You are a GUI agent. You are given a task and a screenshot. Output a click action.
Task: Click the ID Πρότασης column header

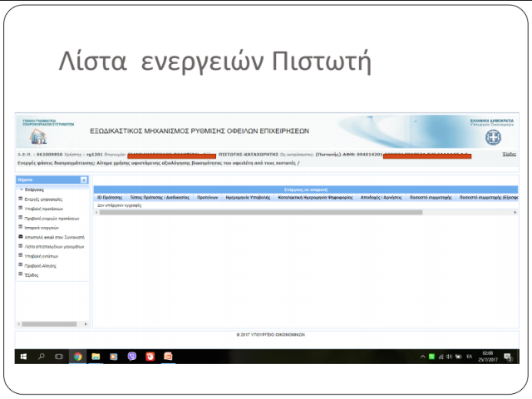click(110, 198)
